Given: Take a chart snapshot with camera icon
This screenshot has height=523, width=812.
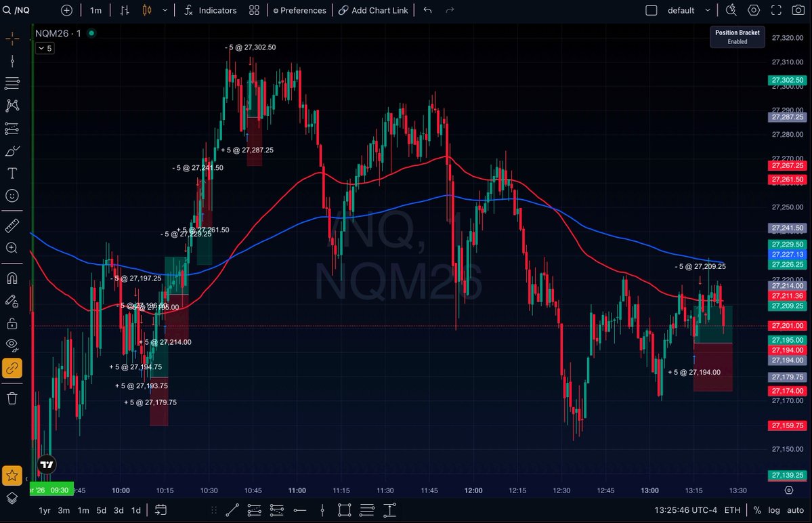Looking at the screenshot, I should pyautogui.click(x=798, y=10).
